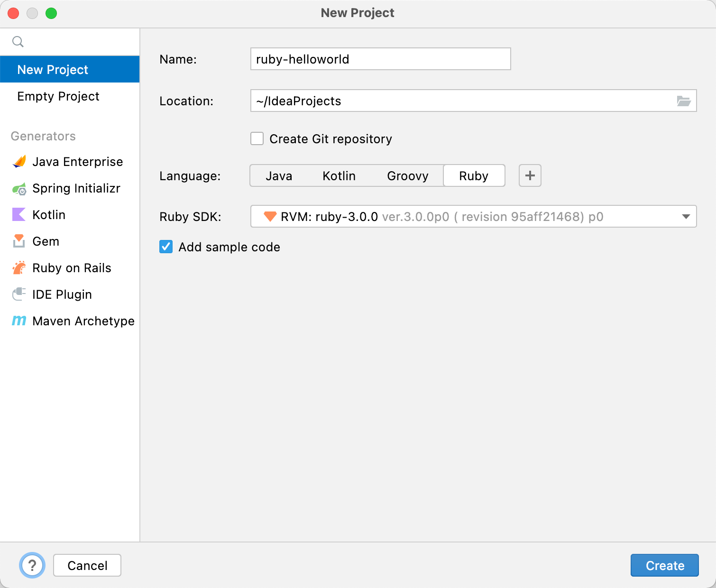Select the Java Enterprise generator icon

[x=19, y=162]
